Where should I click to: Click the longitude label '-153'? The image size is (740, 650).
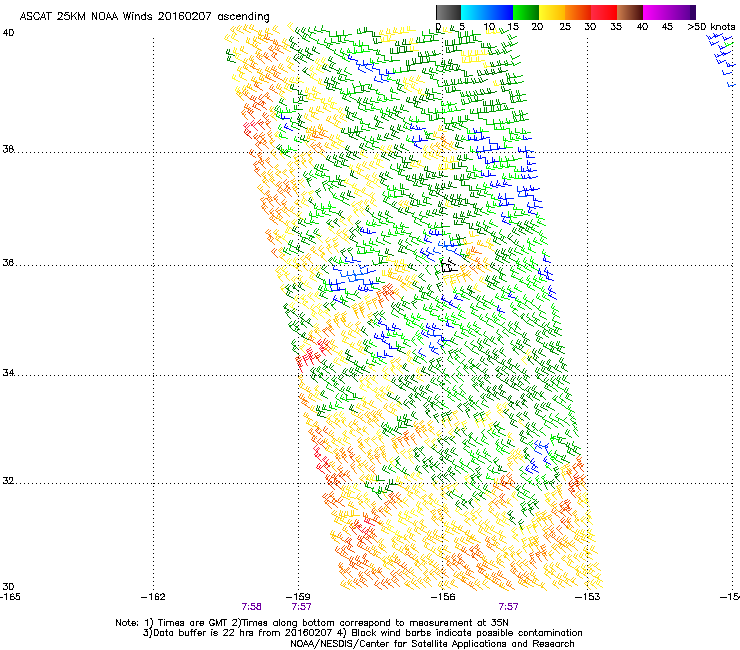(588, 597)
